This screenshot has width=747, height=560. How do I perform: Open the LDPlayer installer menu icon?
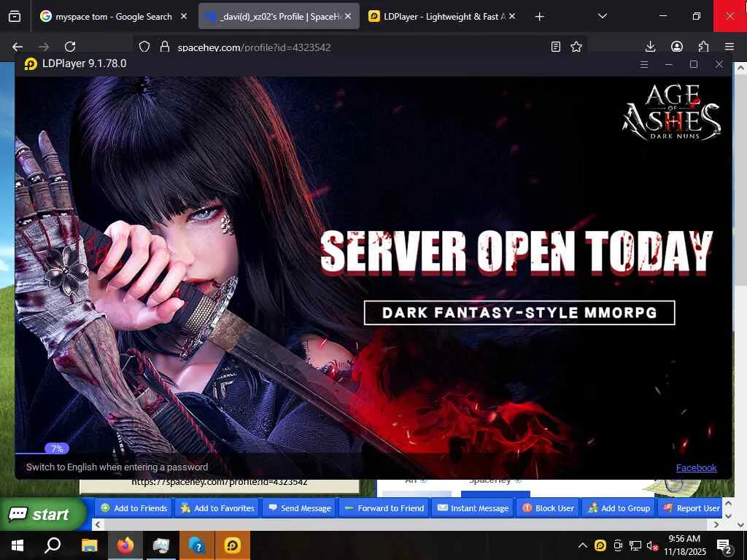pos(644,64)
